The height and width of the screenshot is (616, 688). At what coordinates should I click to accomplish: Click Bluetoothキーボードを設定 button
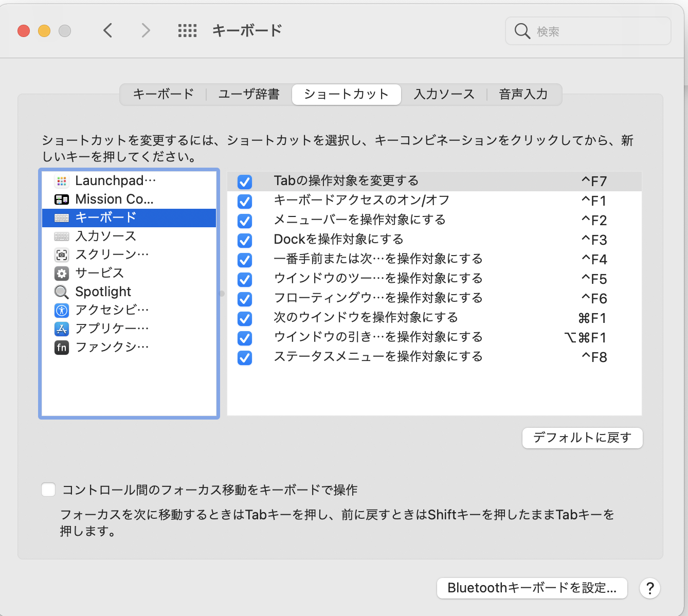532,588
